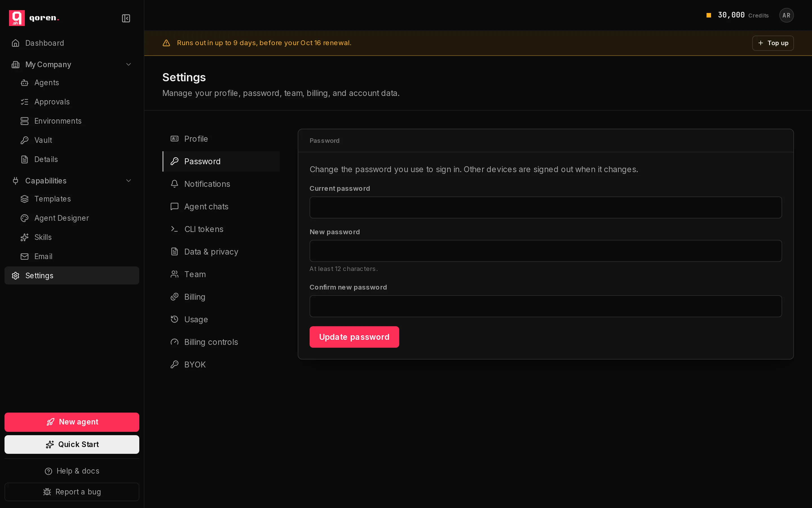This screenshot has height=508, width=812.
Task: Click the Capabilities section label
Action: pyautogui.click(x=46, y=181)
